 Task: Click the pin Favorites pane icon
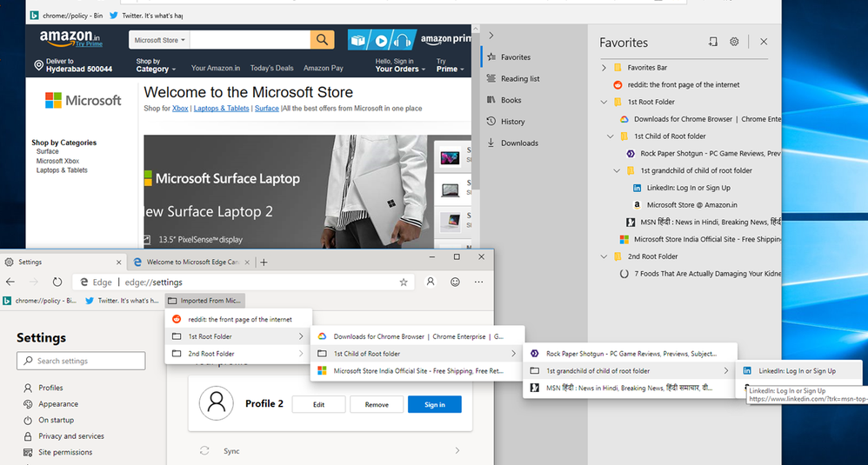click(x=713, y=42)
